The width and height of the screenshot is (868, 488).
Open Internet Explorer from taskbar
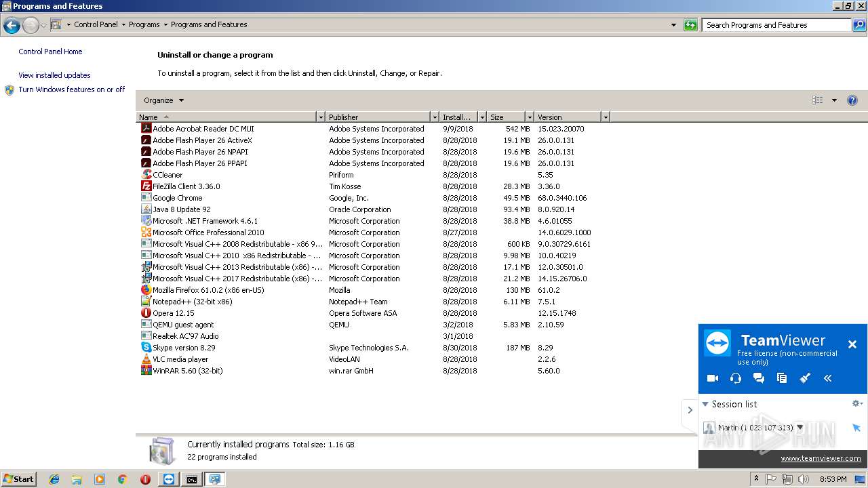pos(54,479)
